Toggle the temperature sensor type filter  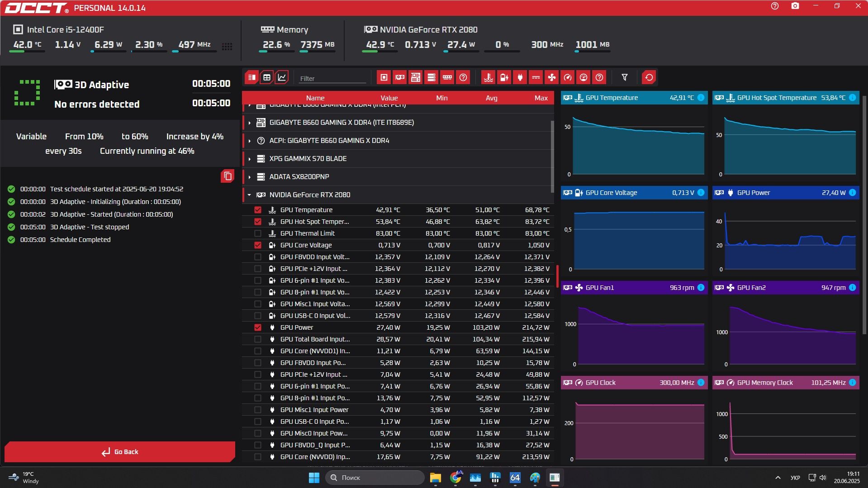pyautogui.click(x=489, y=77)
